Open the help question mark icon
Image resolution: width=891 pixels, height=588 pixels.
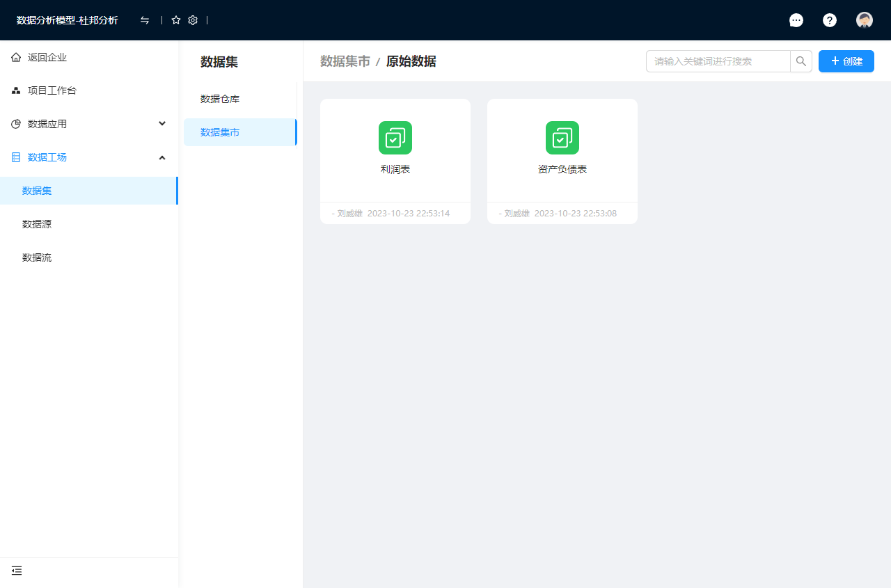[830, 20]
